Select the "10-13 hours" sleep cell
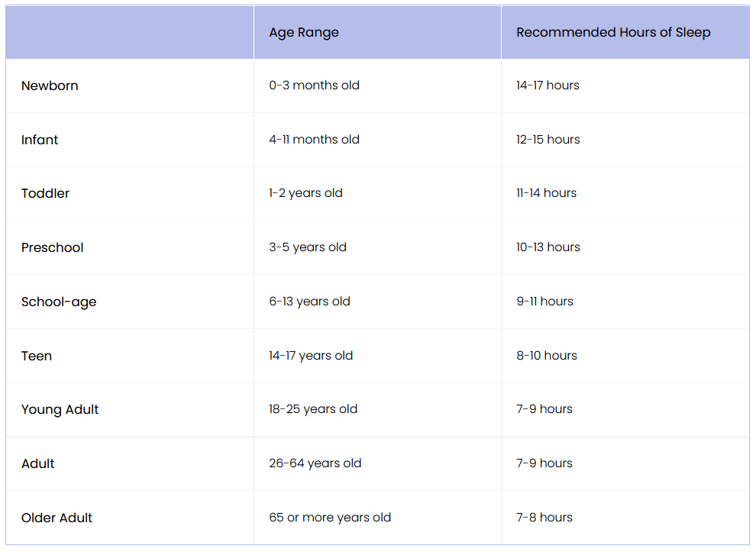756x552 pixels. coord(548,247)
